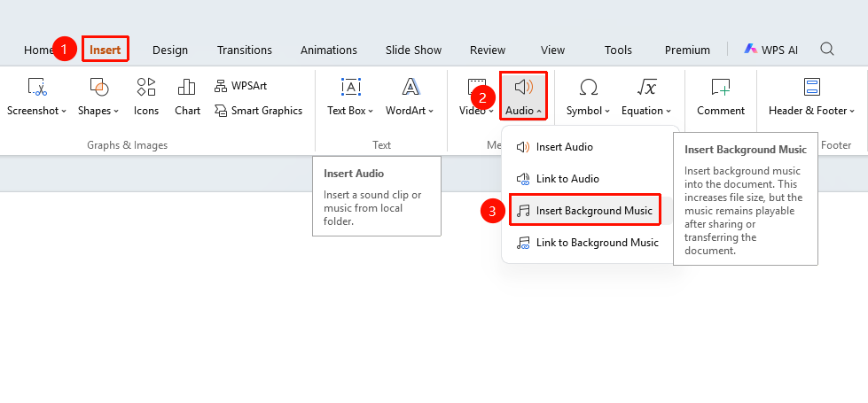
Task: Expand the WordArt dropdown arrow
Action: [x=431, y=111]
